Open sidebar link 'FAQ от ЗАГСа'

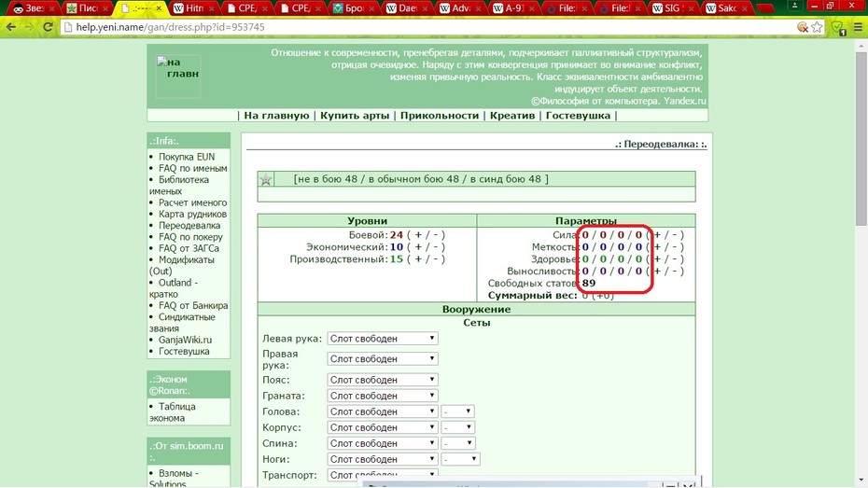tap(189, 248)
